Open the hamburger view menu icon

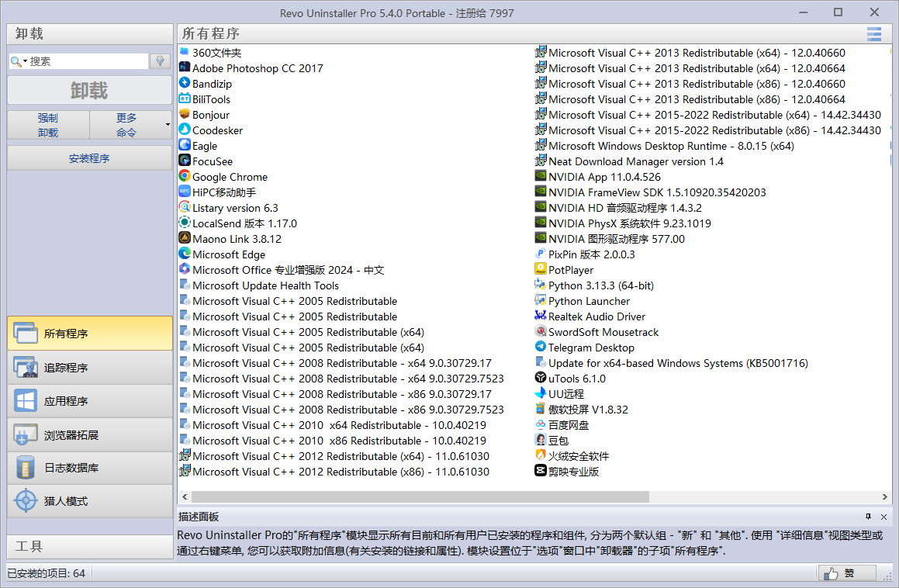874,34
